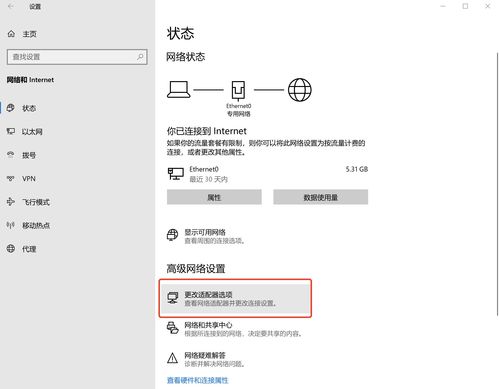Click the 状态 globe icon in sidebar
This screenshot has height=389, width=499.
point(11,108)
